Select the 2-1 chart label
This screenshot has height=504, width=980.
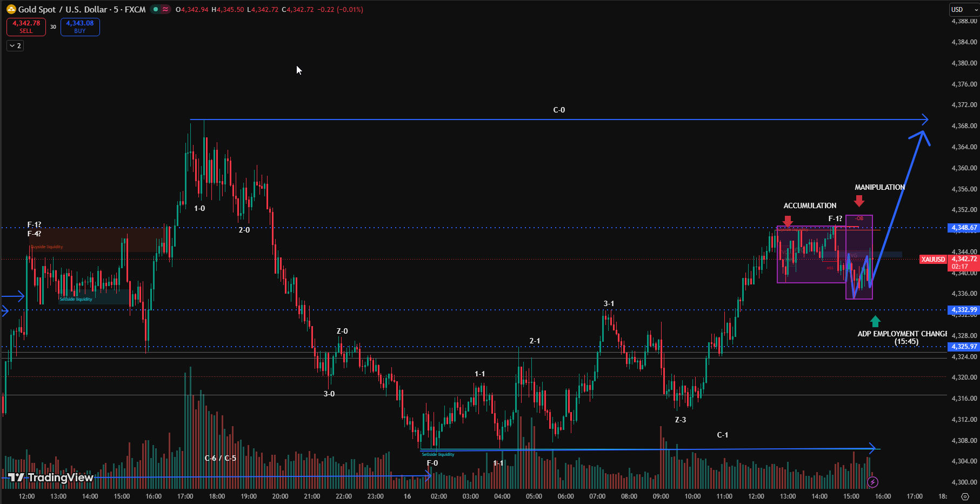click(535, 341)
